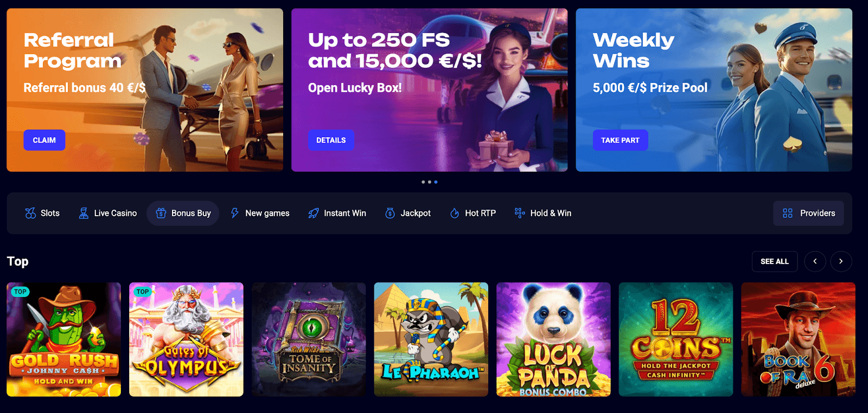Click the Live Casino dealer icon

pos(84,213)
